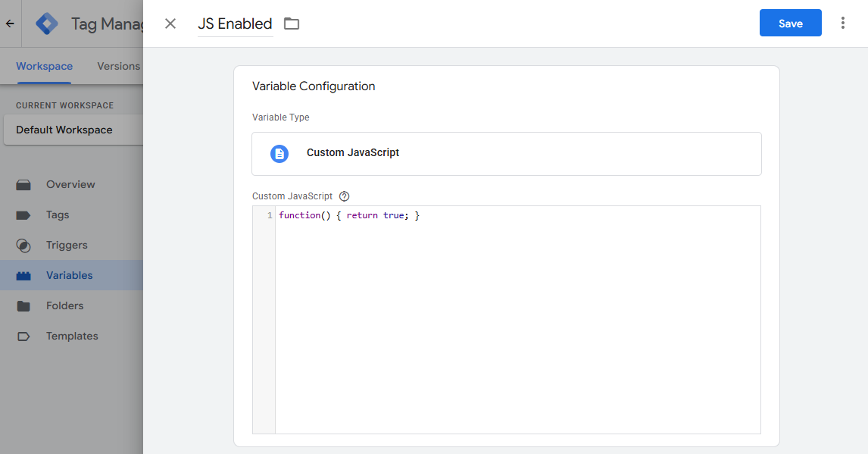Close the variable editor panel
The height and width of the screenshot is (454, 868).
[170, 23]
